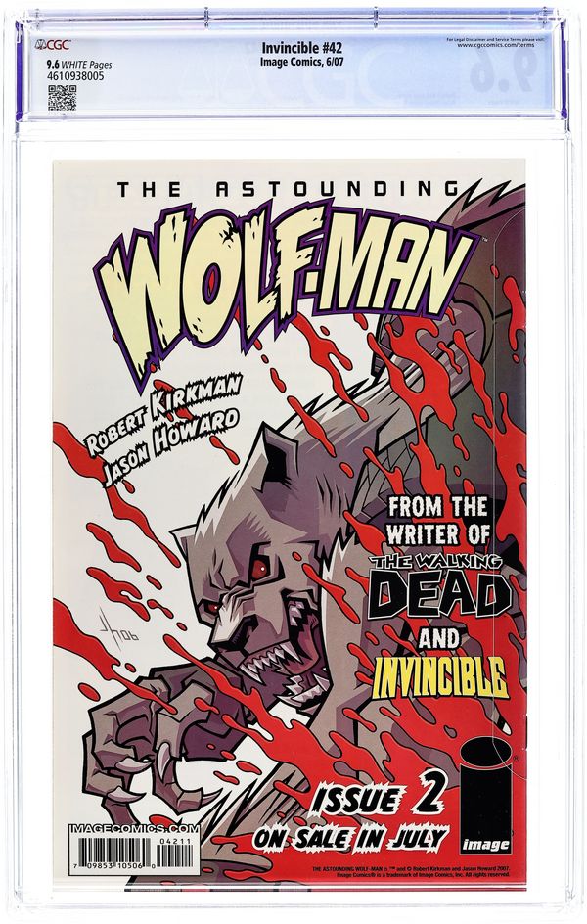Click the "The Astounding" heading text

288,189
